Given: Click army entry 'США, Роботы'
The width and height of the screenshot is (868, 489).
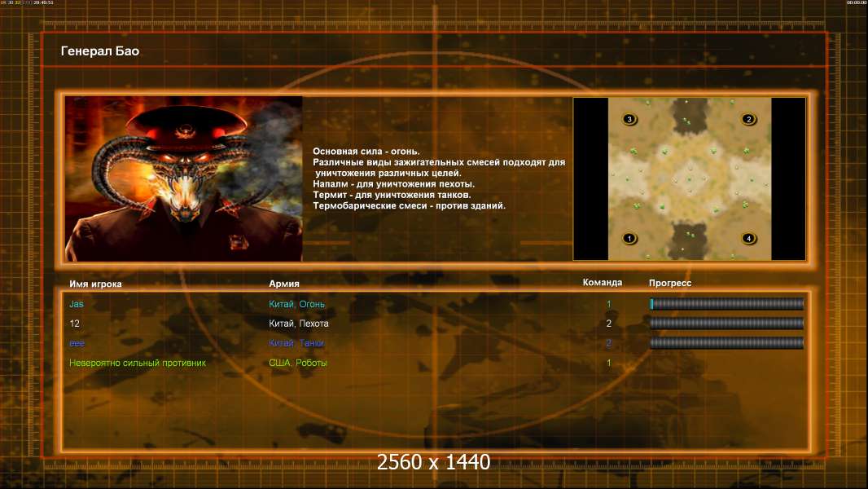Looking at the screenshot, I should [298, 363].
